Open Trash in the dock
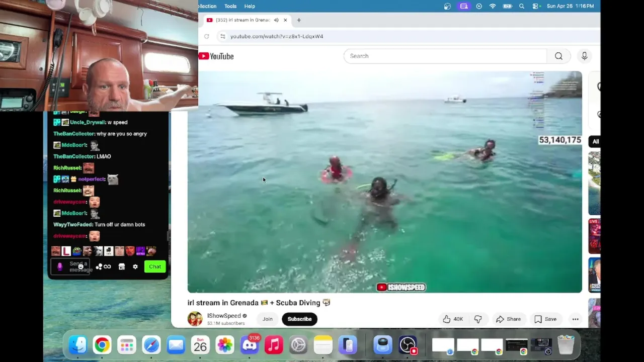 [x=566, y=345]
